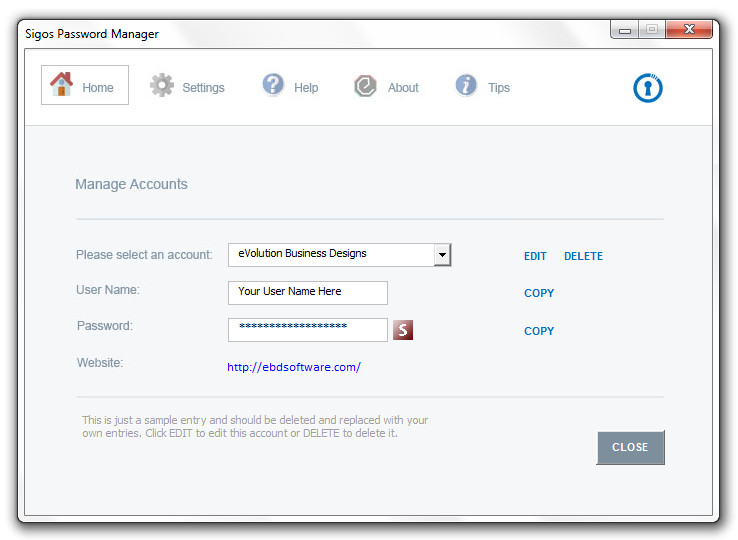The width and height of the screenshot is (738, 540).
Task: Click inside the User Name field
Action: (308, 293)
